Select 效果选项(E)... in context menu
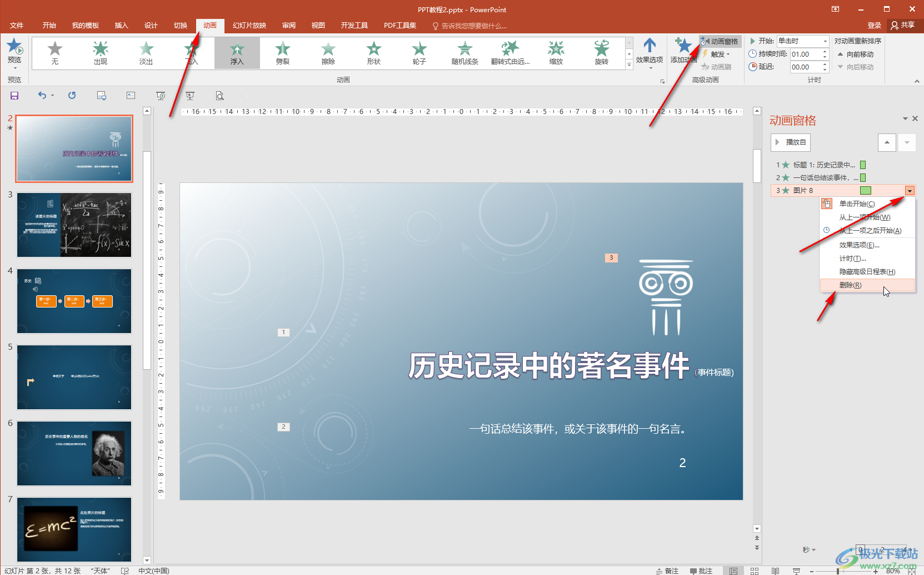Screen dimensions: 924x575 867,245
